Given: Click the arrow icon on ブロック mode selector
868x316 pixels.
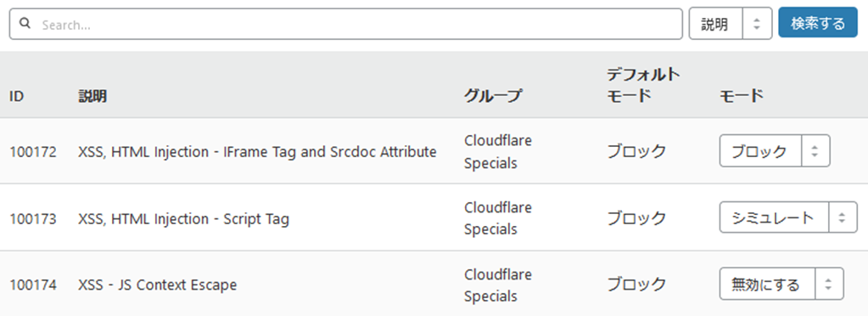Looking at the screenshot, I should point(815,151).
